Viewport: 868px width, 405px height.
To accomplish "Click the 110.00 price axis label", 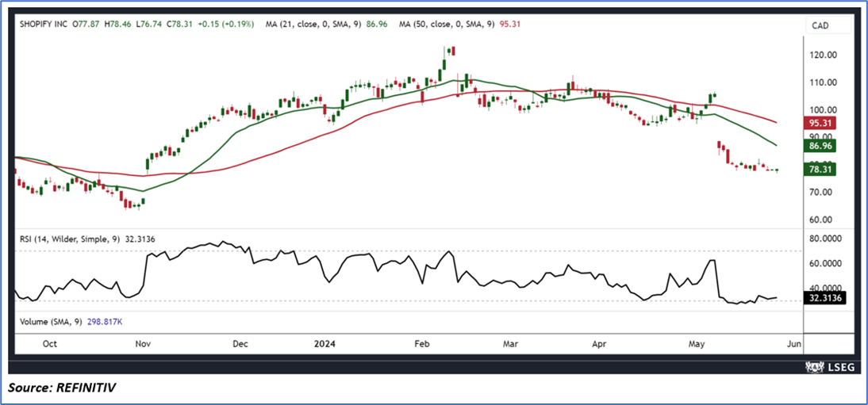I will 823,82.
